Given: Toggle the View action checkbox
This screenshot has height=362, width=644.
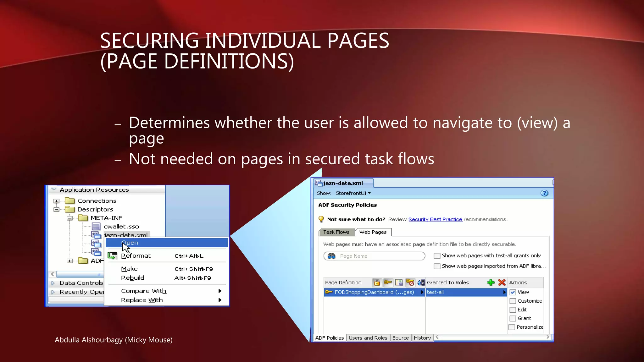Looking at the screenshot, I should click(513, 292).
